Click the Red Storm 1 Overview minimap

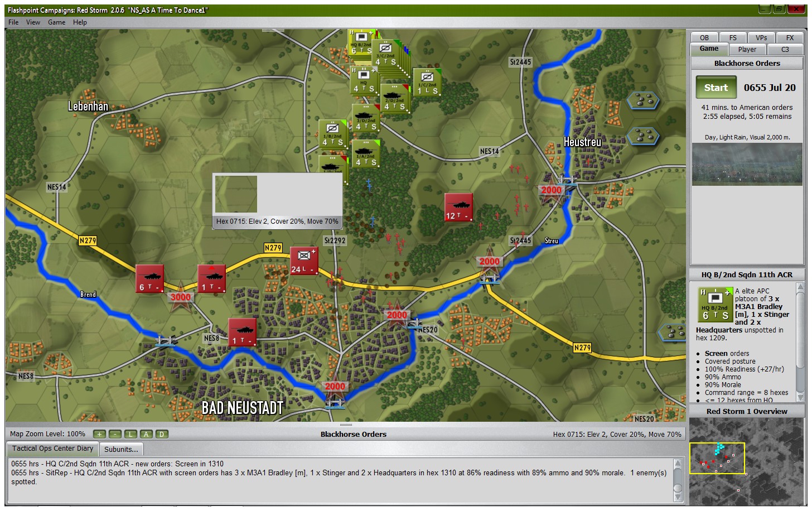(x=747, y=461)
